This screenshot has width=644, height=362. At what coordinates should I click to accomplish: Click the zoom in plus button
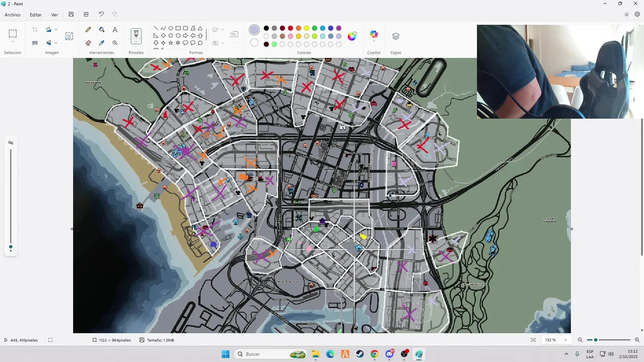(637, 340)
